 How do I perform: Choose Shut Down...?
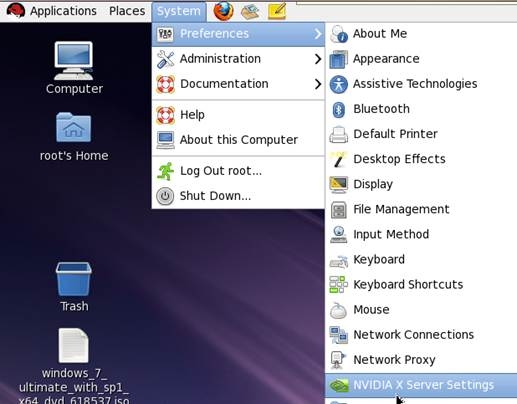point(238,196)
